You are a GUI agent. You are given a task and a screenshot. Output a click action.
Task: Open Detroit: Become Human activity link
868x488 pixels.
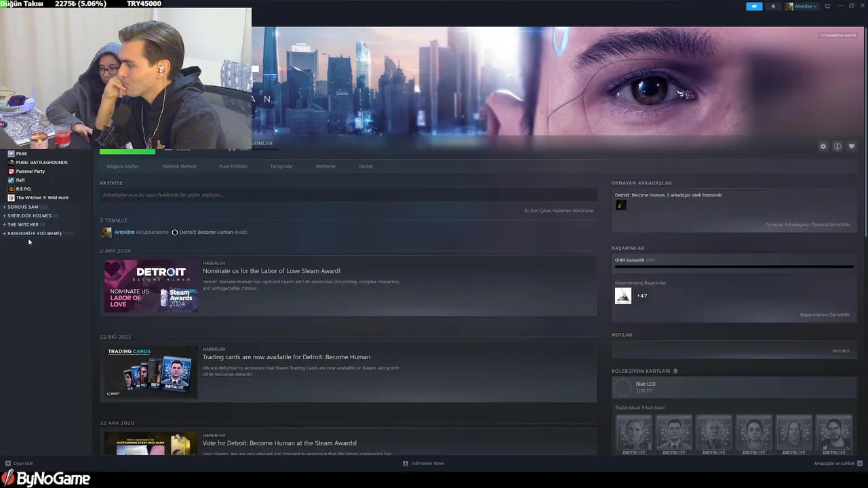tap(206, 232)
